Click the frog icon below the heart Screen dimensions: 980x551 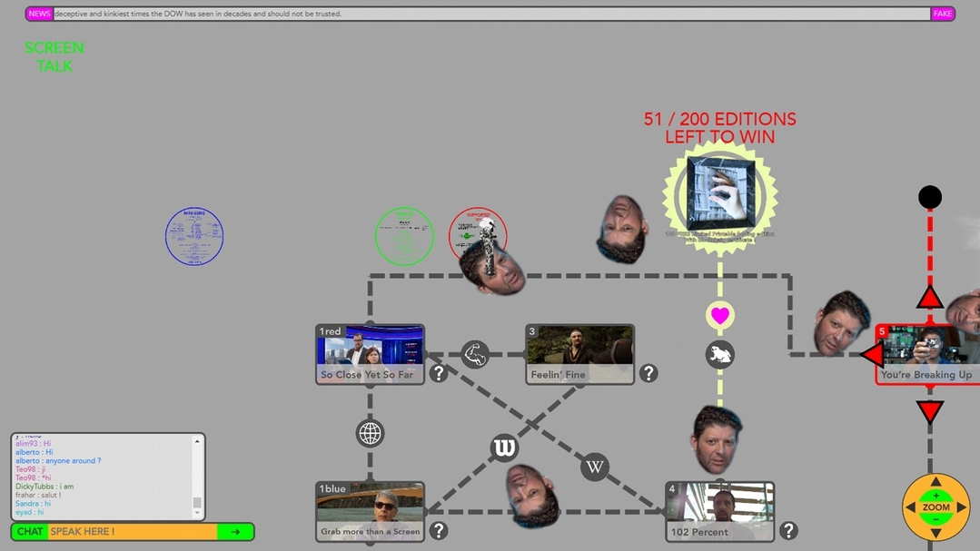(719, 354)
